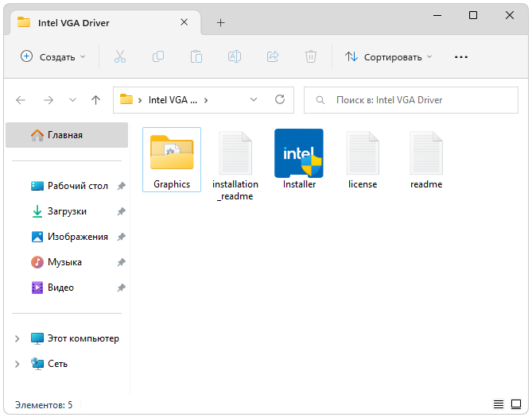Expand Сеть tree node
This screenshot has width=532, height=417.
click(x=17, y=364)
